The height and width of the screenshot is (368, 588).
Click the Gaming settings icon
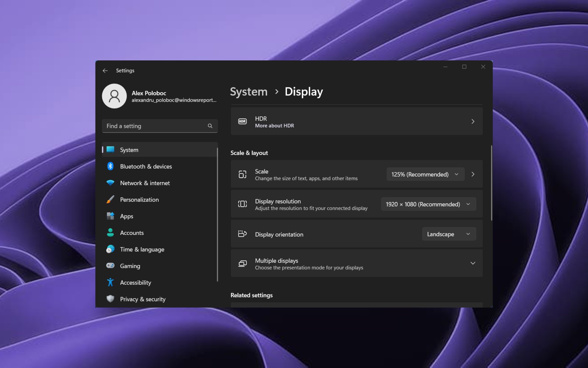[111, 266]
